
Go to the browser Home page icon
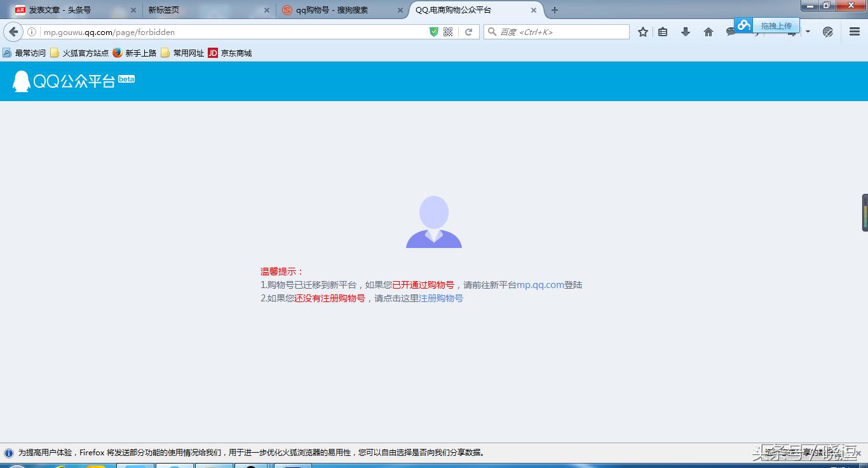pyautogui.click(x=708, y=31)
